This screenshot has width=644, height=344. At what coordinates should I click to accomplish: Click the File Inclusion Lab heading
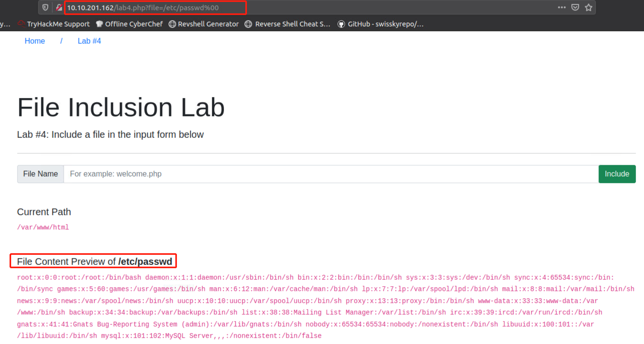coord(121,107)
